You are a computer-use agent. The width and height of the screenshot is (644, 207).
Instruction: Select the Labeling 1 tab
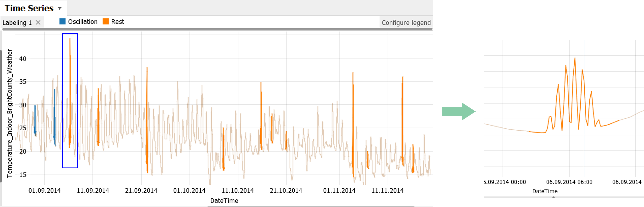17,23
